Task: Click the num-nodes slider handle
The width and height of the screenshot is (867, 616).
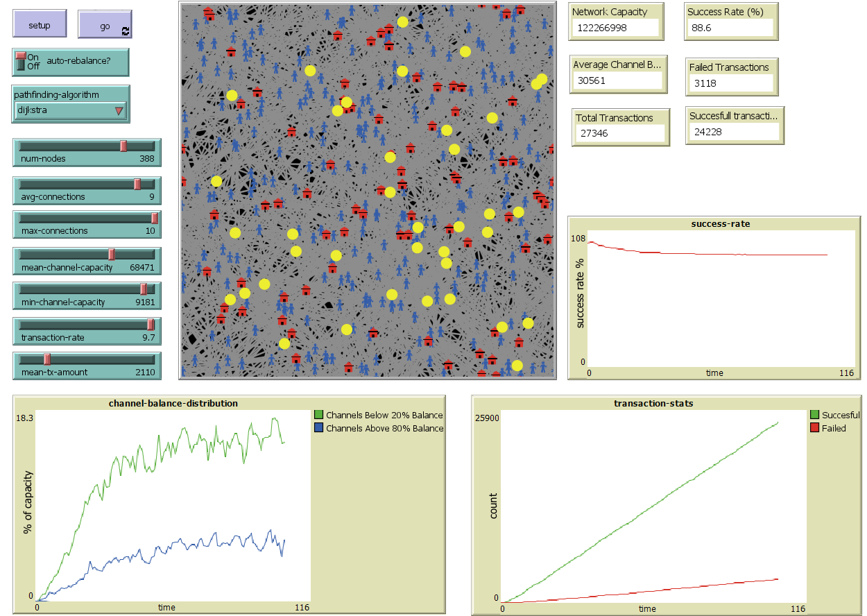Action: (x=123, y=146)
